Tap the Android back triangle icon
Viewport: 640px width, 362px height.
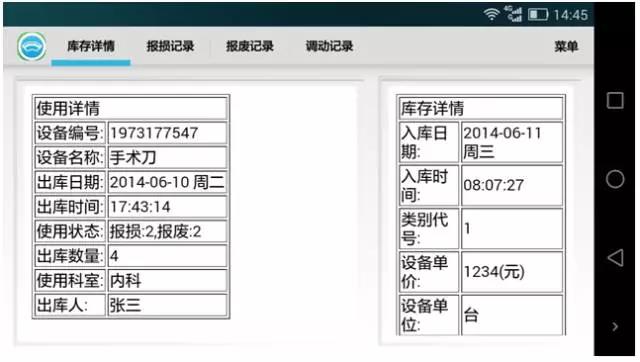pos(616,258)
